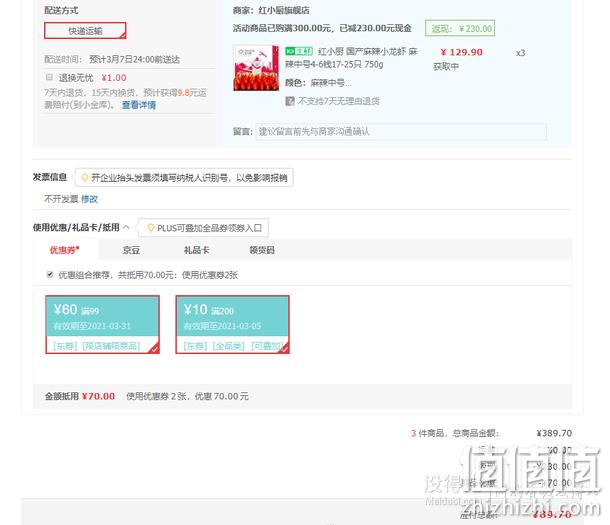The image size is (610, 525).
Task: Switch to the 京豆 tab
Action: [x=131, y=250]
